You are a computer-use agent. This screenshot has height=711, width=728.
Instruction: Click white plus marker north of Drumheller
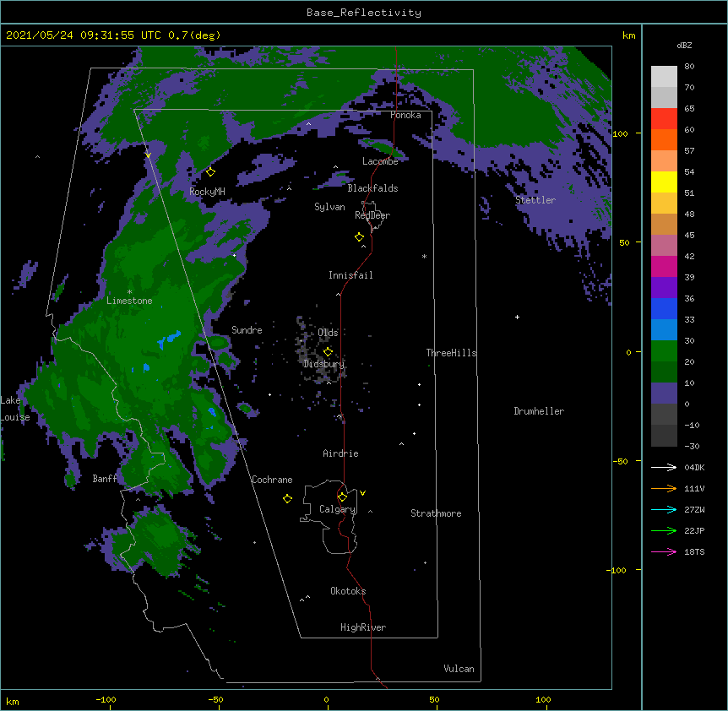(517, 317)
